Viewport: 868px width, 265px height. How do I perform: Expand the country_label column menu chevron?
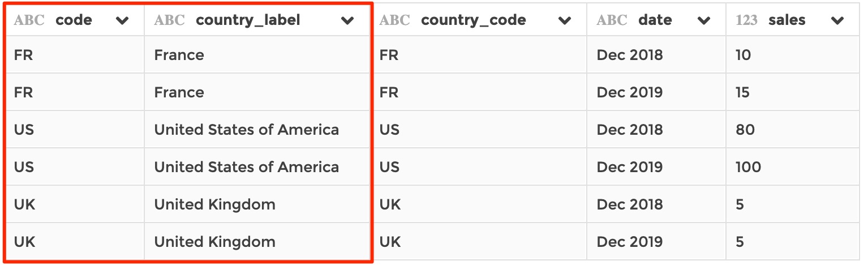point(347,21)
